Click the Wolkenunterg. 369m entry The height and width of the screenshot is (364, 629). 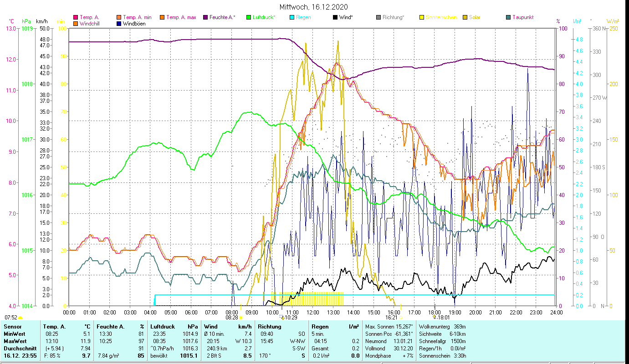pyautogui.click(x=442, y=327)
